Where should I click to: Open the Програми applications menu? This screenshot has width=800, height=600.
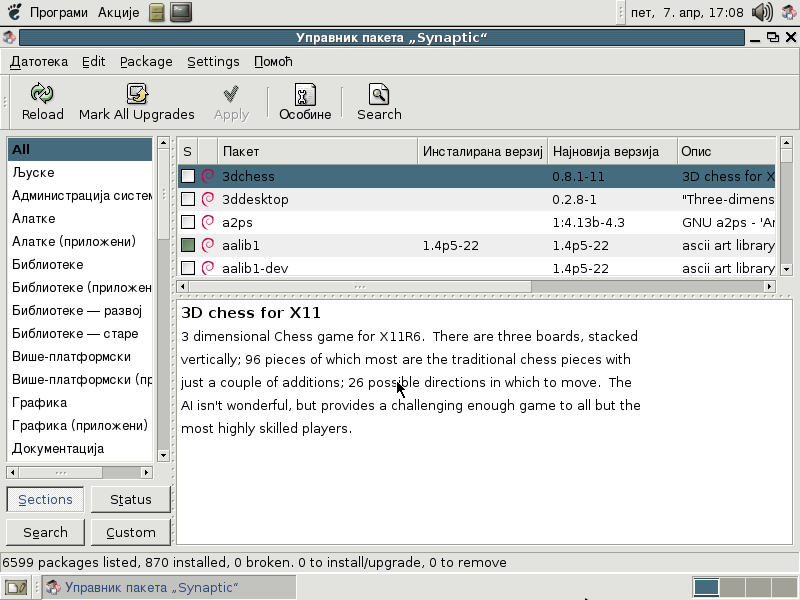click(59, 13)
